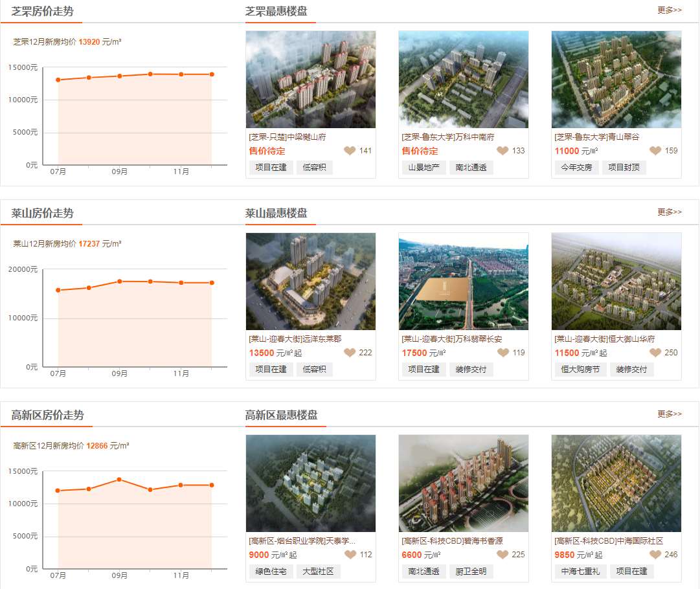Favorite 青山翠谷 using its heart icon

[x=655, y=151]
